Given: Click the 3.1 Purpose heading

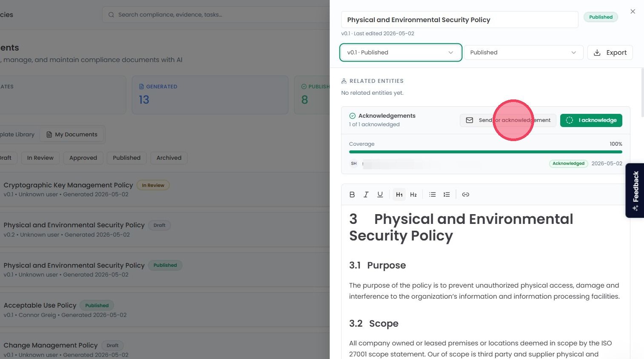Looking at the screenshot, I should pyautogui.click(x=377, y=266).
